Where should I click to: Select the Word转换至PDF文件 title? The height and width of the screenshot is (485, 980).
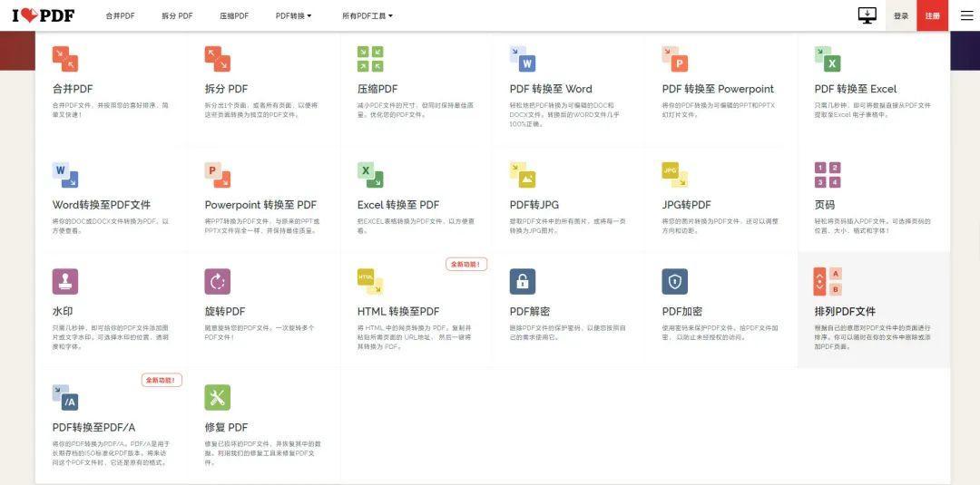[102, 205]
